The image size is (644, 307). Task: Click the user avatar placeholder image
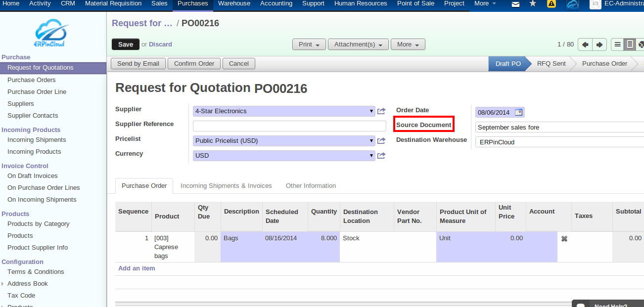[x=596, y=4]
